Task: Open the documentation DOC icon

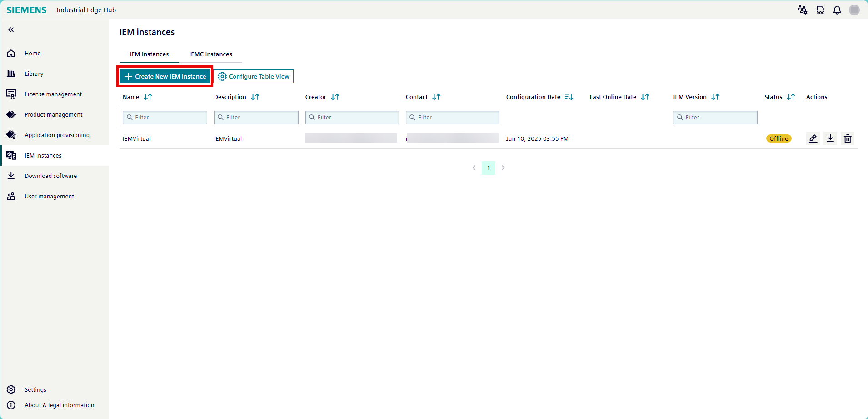Action: coord(820,10)
